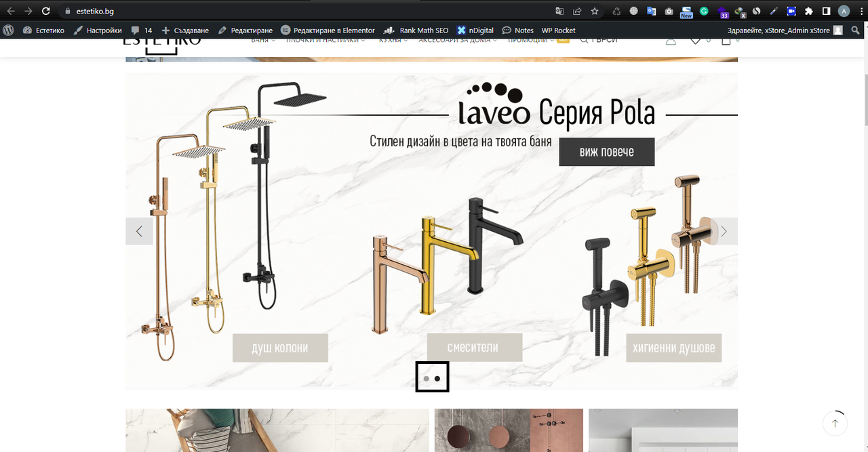Open the душ колони category
Image resolution: width=868 pixels, height=452 pixels.
(280, 348)
